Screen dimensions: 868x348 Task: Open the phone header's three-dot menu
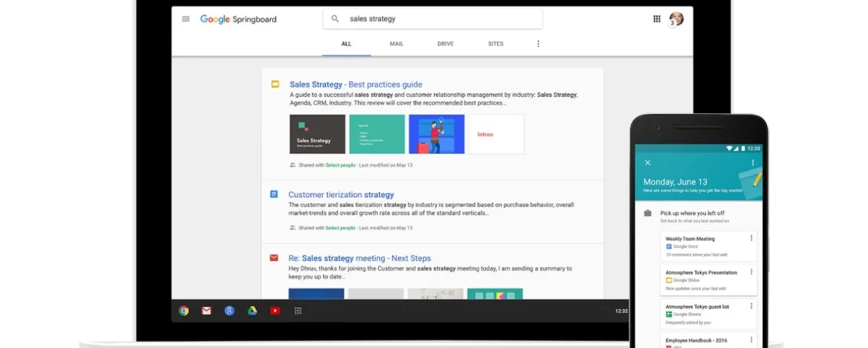(x=753, y=163)
